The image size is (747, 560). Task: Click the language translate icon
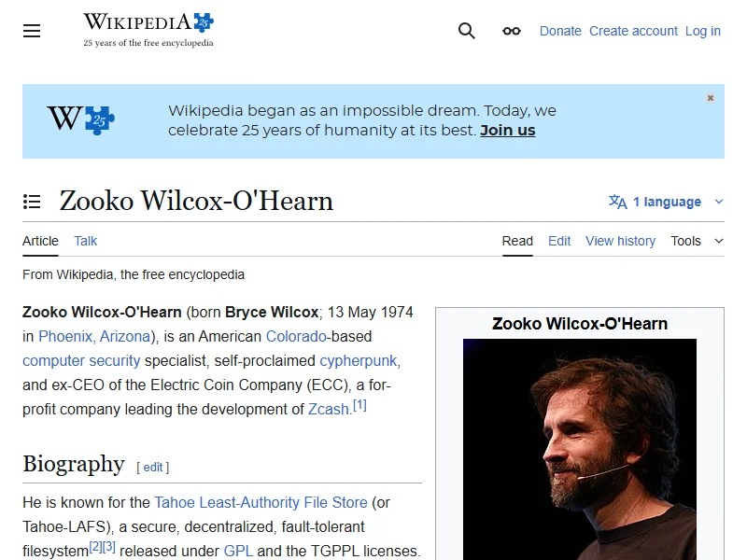pyautogui.click(x=618, y=202)
